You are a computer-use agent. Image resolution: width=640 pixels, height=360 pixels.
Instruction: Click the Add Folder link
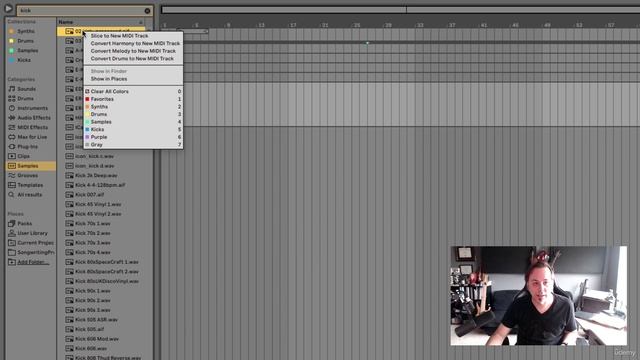pyautogui.click(x=33, y=262)
